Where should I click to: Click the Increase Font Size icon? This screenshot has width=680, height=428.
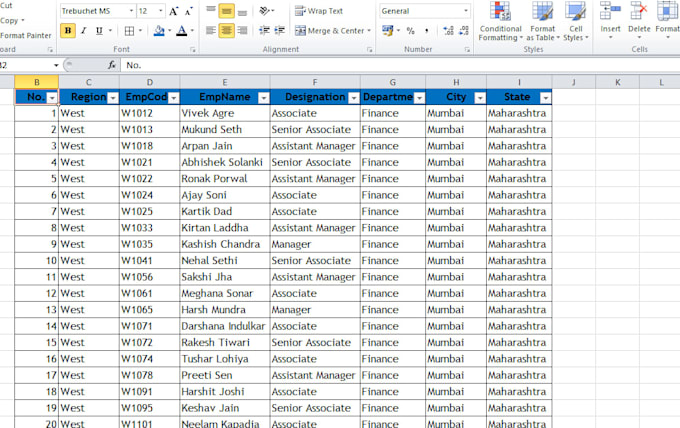(x=173, y=11)
